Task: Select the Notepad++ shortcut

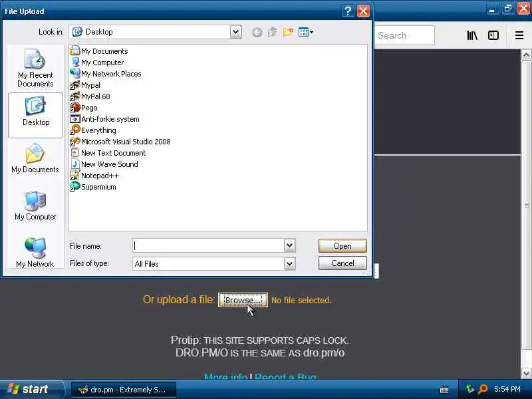Action: coord(94,176)
